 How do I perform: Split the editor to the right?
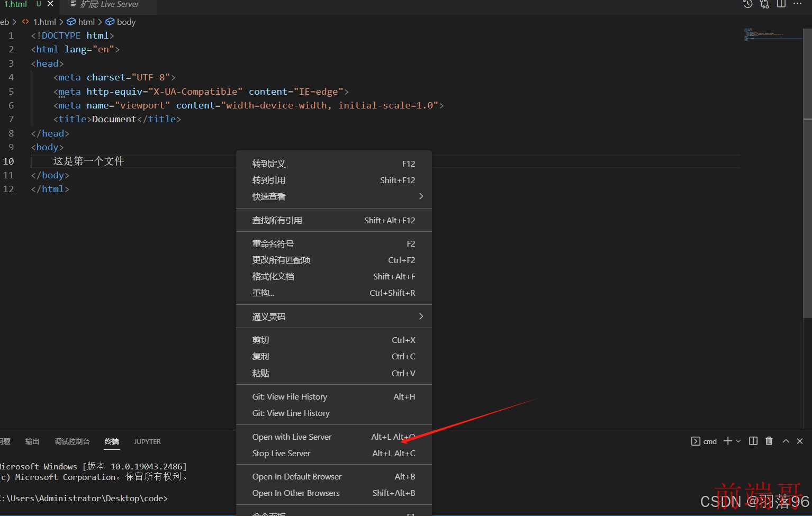coord(781,4)
